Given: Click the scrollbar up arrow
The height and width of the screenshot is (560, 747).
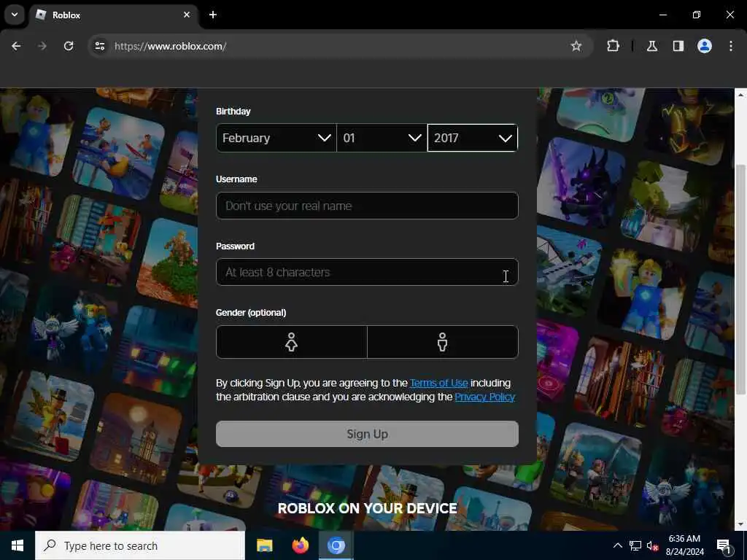Looking at the screenshot, I should (741, 95).
